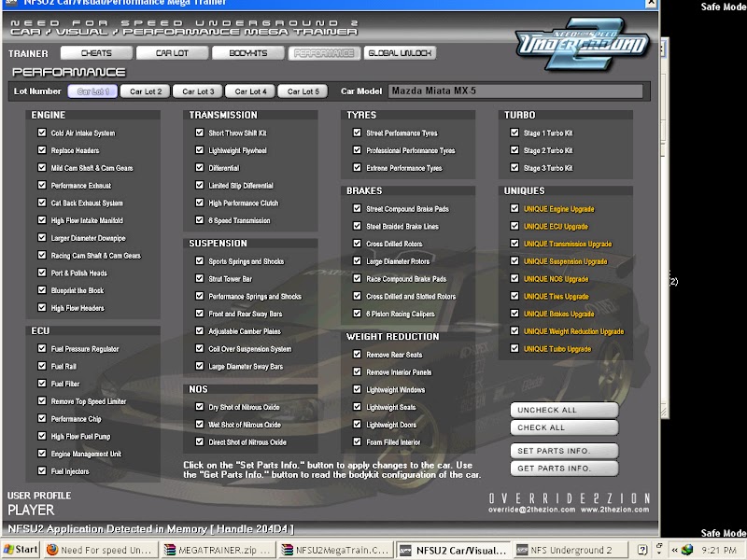Screen dimensions: 747x560
Task: Uncheck Port & Polish Heads
Action: 42,273
